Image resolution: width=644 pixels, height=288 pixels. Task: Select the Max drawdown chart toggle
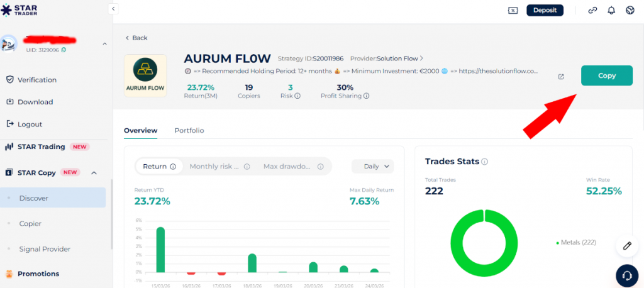294,167
